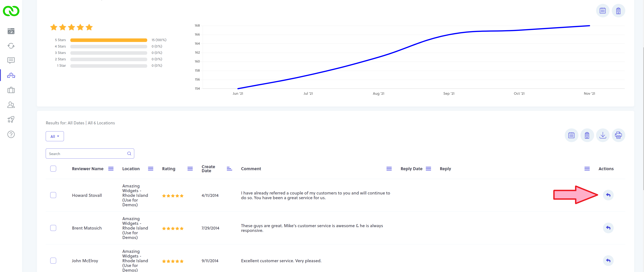Open the All filter dropdown
Image resolution: width=644 pixels, height=272 pixels.
point(55,136)
